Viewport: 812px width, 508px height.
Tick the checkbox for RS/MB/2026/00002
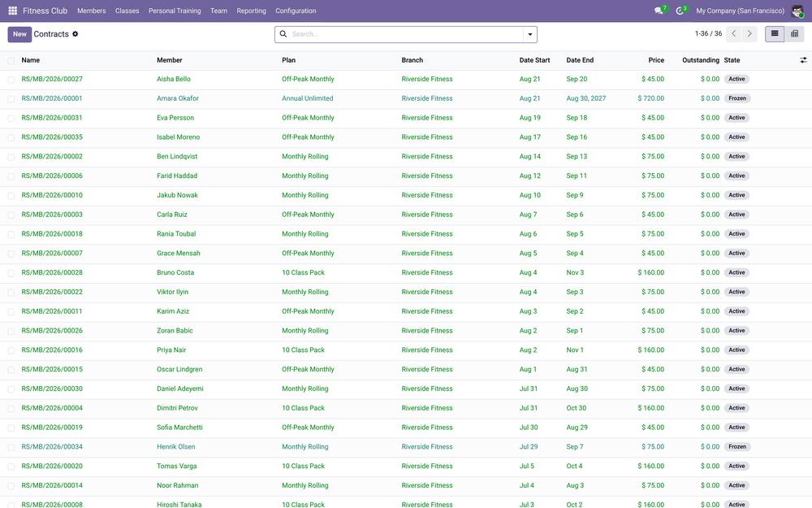(x=11, y=157)
